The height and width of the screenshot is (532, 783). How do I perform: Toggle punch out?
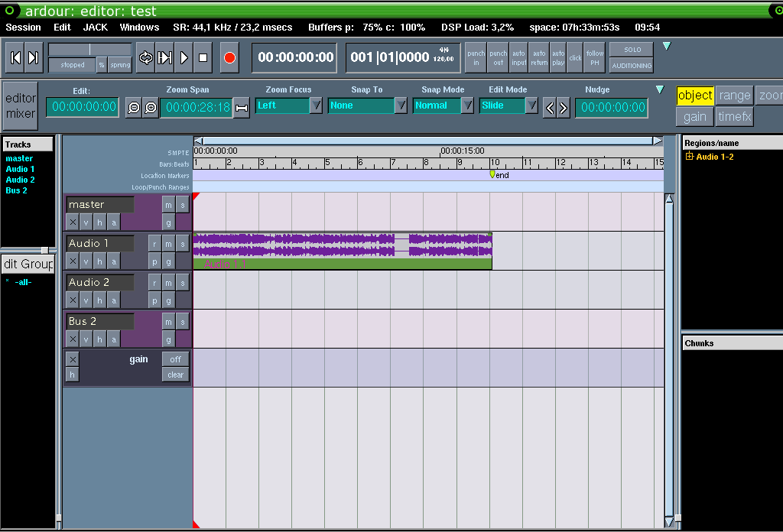click(x=498, y=58)
